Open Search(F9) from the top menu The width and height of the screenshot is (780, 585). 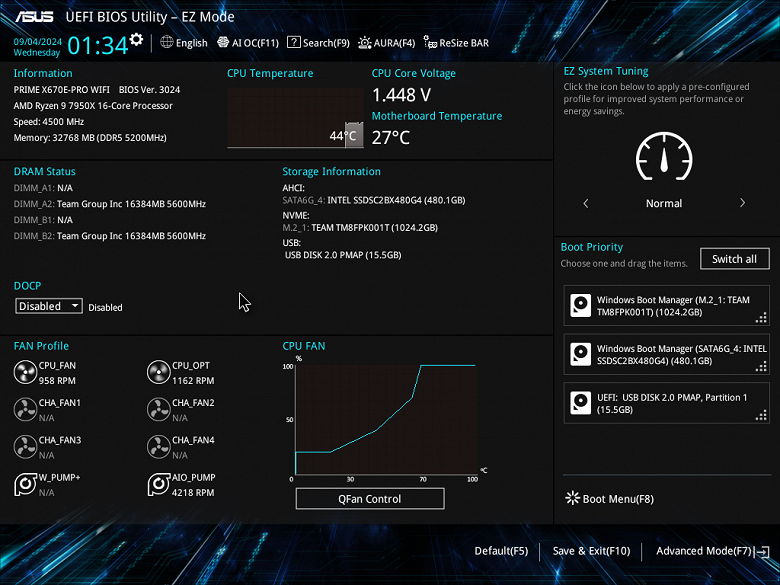[x=318, y=43]
